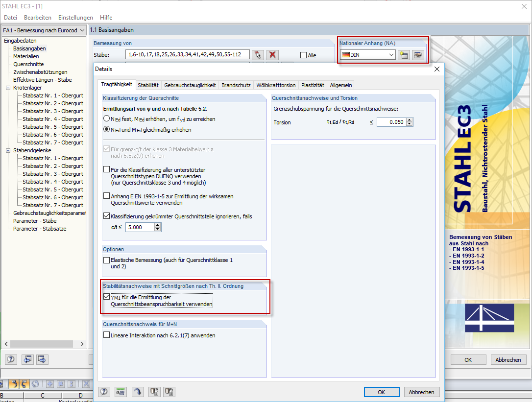Open units and decimal places icon in Details
Viewport: 532px width, 402px height.
121,392
